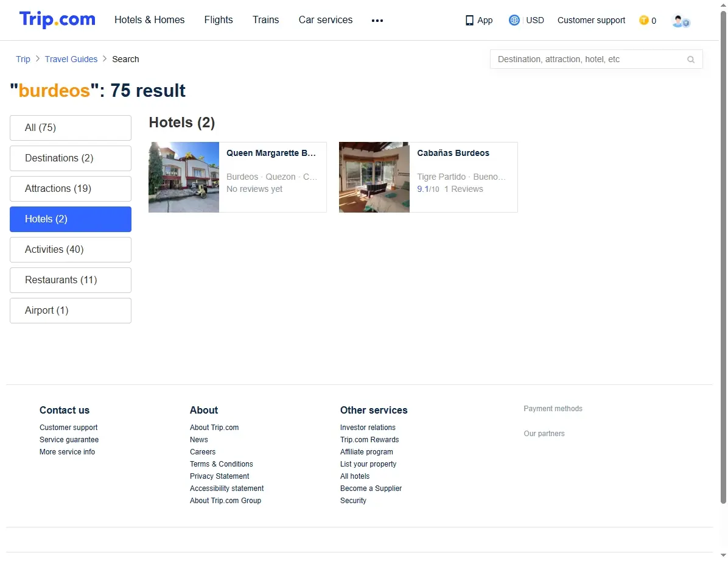
Task: Click the scrollbar down arrow
Action: pyautogui.click(x=723, y=556)
